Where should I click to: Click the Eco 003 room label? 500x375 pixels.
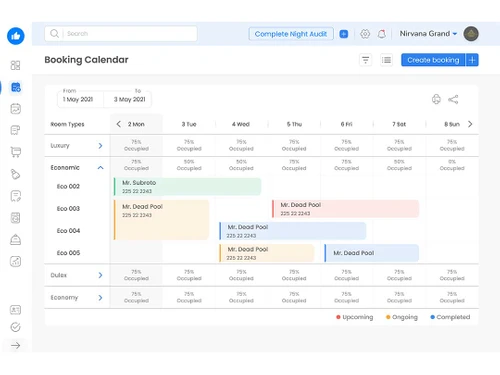pyautogui.click(x=68, y=209)
